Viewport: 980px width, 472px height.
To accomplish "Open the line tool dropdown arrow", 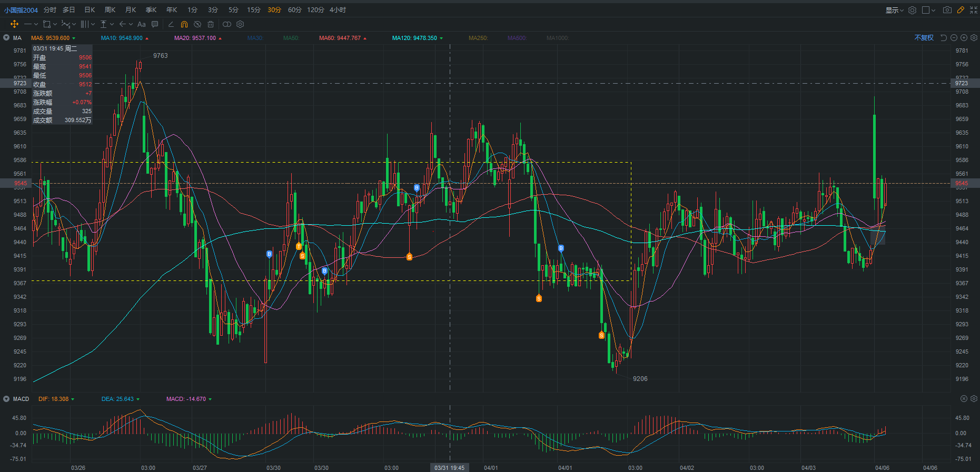I will (36, 24).
